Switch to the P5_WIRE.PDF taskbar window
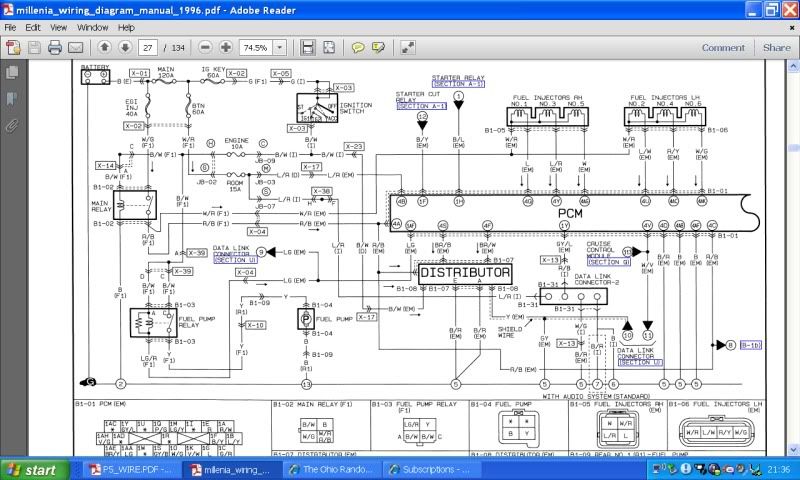The image size is (800, 480). click(130, 469)
